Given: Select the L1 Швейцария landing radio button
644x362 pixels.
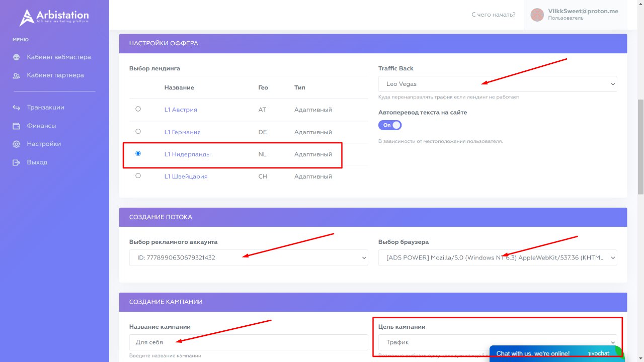Looking at the screenshot, I should pos(138,176).
